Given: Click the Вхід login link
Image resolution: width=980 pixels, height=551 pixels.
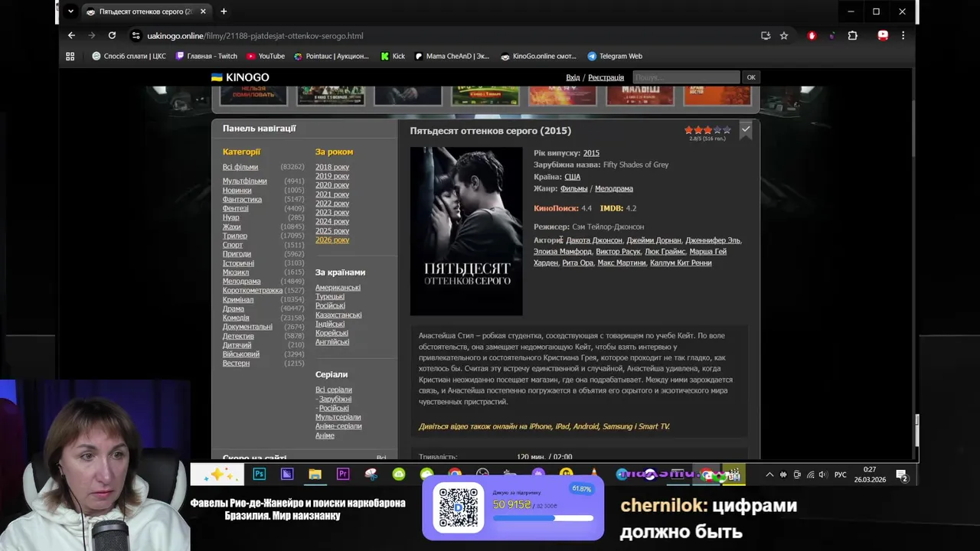Looking at the screenshot, I should pos(573,77).
